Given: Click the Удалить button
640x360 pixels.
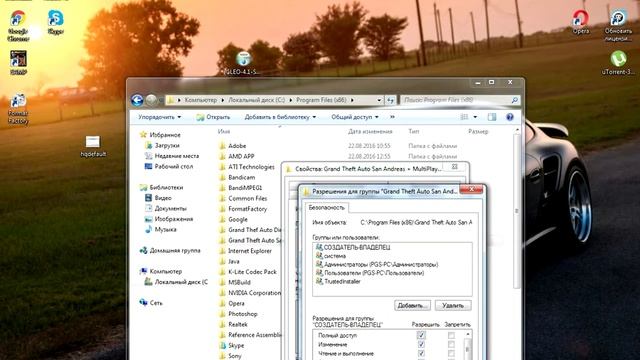Looking at the screenshot, I should pyautogui.click(x=453, y=305).
